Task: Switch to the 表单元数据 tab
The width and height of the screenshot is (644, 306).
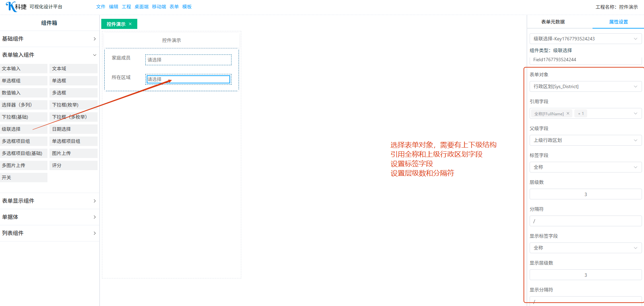Action: click(x=553, y=22)
